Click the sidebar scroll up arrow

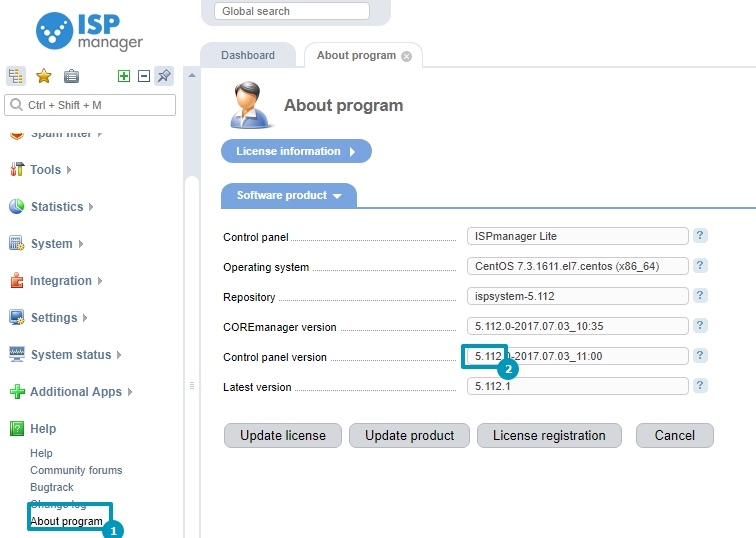pos(192,75)
